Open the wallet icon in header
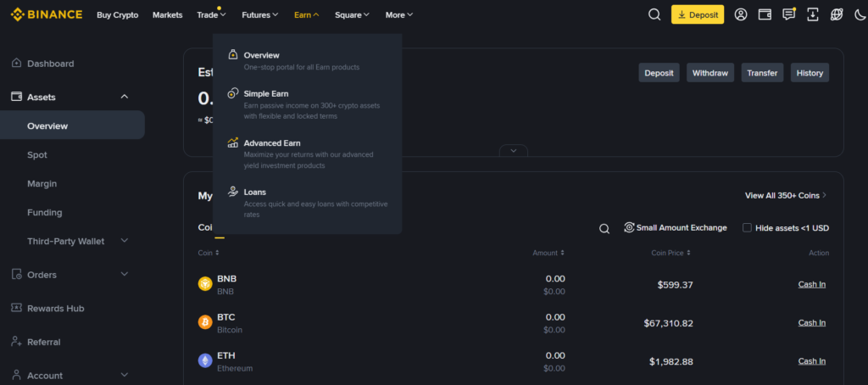This screenshot has width=868, height=385. [765, 14]
